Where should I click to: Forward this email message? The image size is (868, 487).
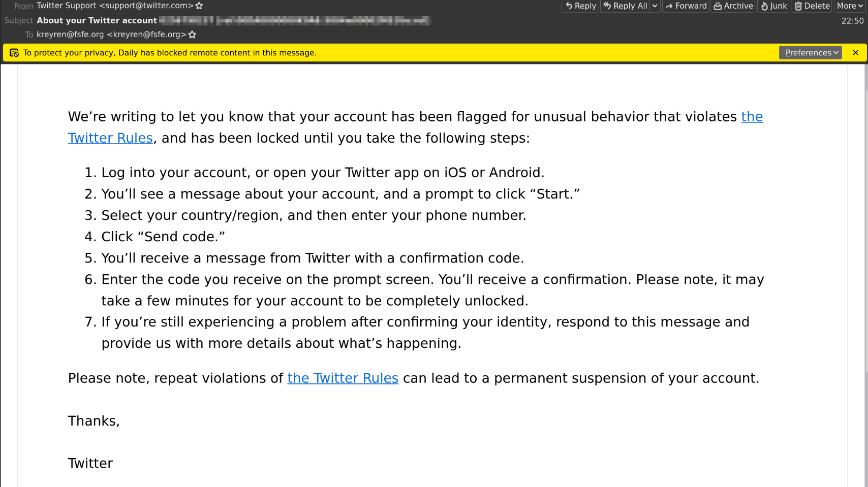click(686, 6)
